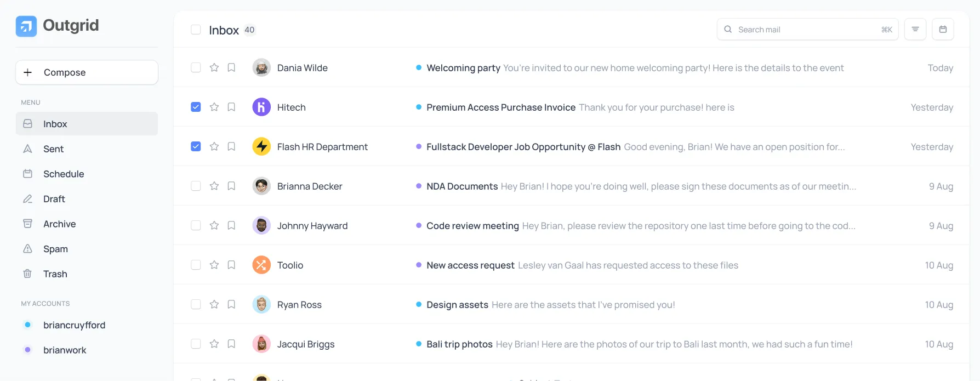
Task: Bookmark the Ryan Ross email
Action: click(x=231, y=304)
